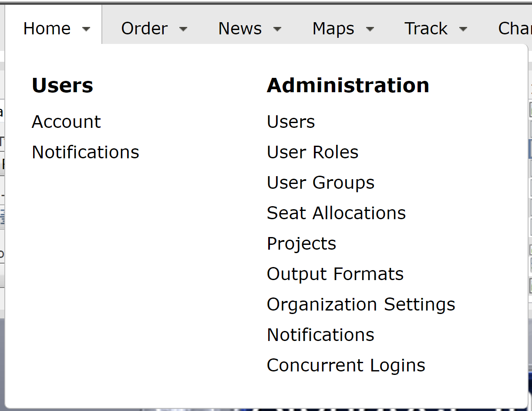Select Projects in the Administration list
Screen dimensions: 532x411
(301, 244)
